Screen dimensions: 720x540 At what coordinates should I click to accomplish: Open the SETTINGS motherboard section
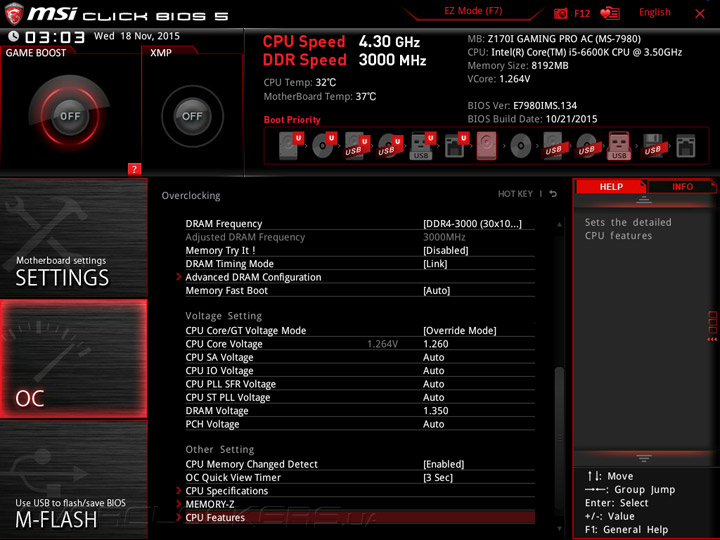[74, 238]
